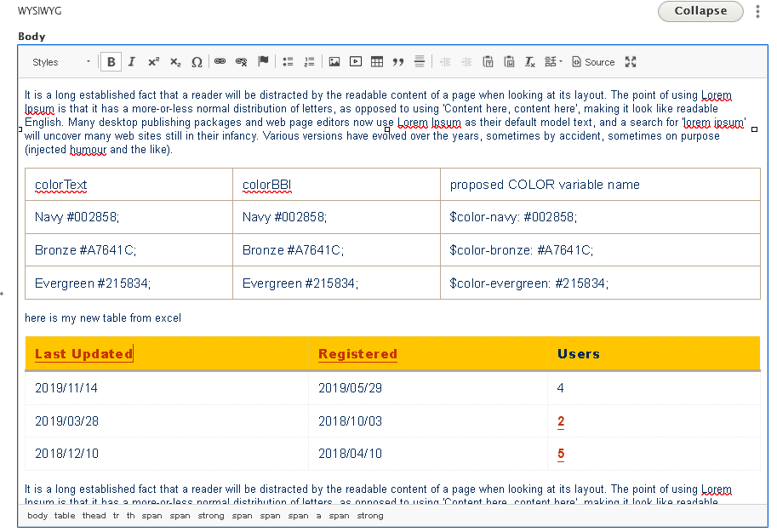Viewport: 777px width, 532px height.
Task: Click the '2019/05/29' date cell
Action: click(x=428, y=387)
